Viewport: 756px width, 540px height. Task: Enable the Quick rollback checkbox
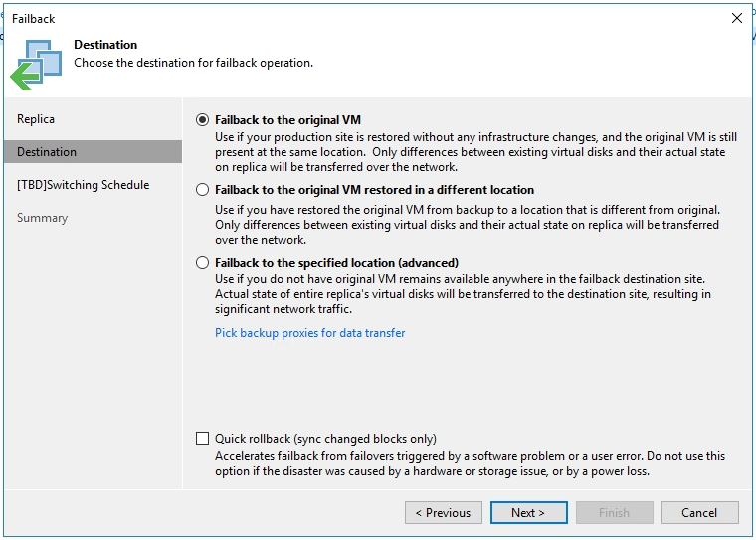point(203,439)
